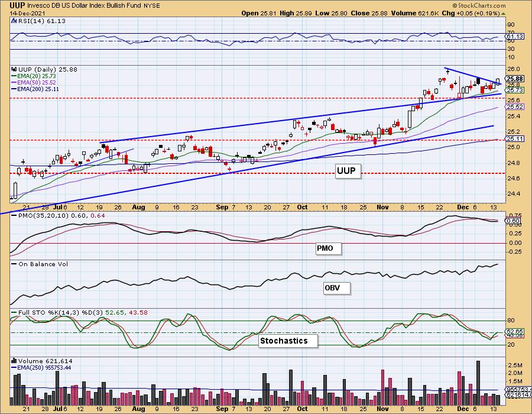Click the 25.52 EMA tag on right axis
Screen dimensions: 532x414
tap(515, 106)
